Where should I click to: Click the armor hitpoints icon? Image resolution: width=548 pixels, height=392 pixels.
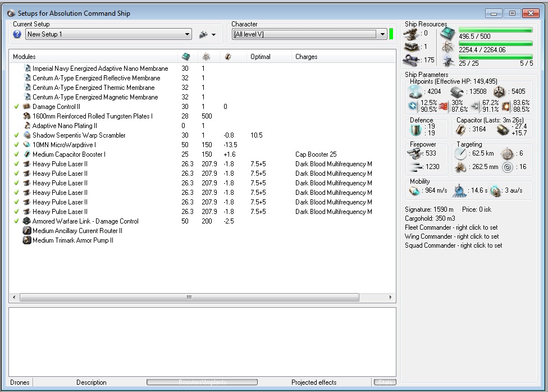456,92
